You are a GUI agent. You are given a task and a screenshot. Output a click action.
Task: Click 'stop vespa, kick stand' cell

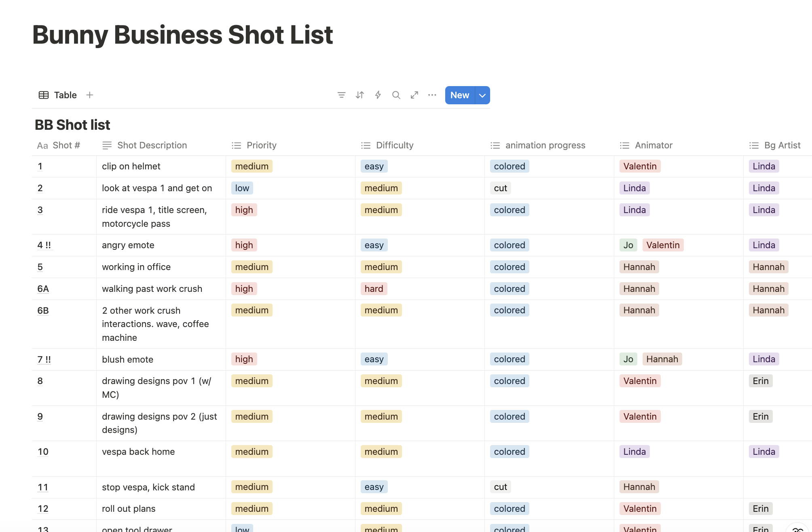click(161, 487)
